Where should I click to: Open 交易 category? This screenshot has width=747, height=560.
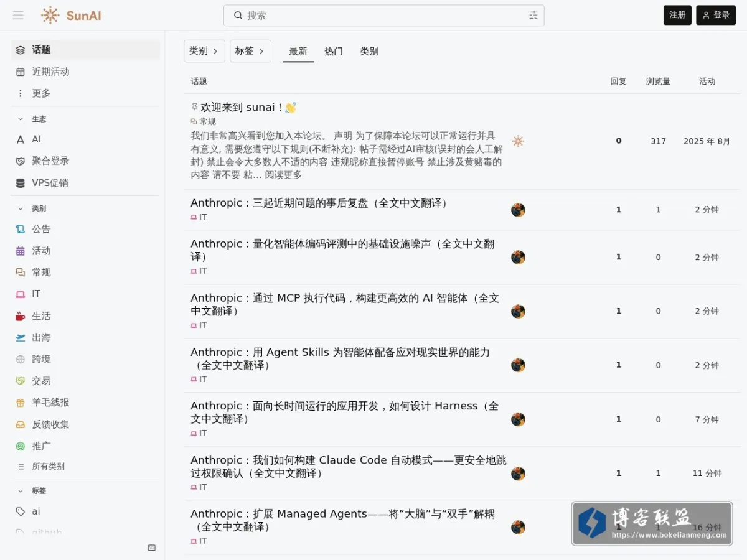point(85,381)
